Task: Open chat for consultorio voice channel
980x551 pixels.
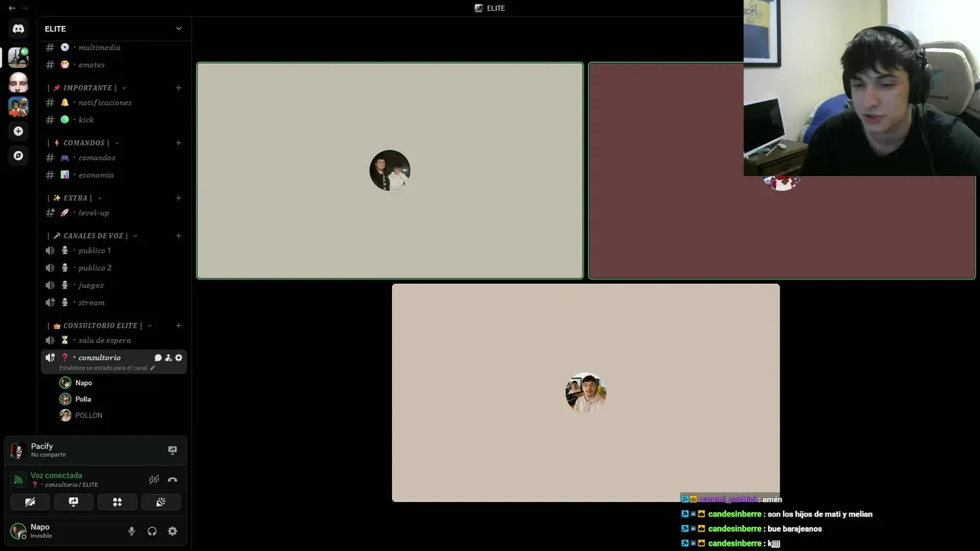Action: coord(158,358)
